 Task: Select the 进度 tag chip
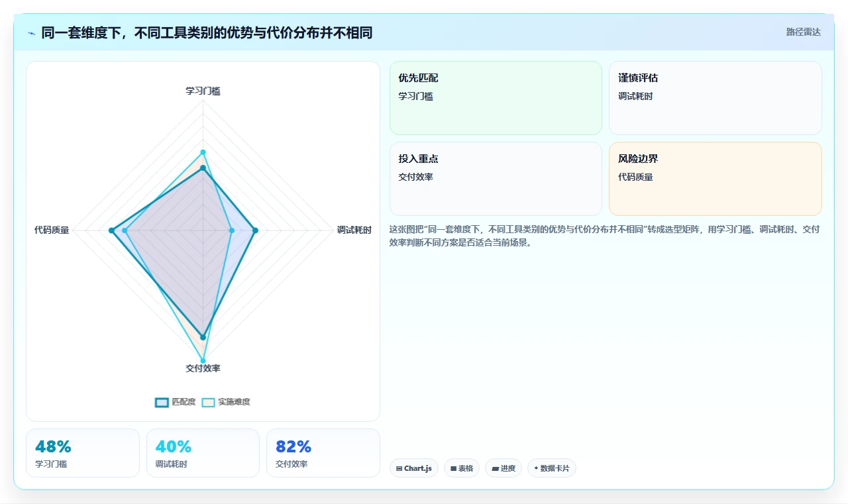pos(503,468)
